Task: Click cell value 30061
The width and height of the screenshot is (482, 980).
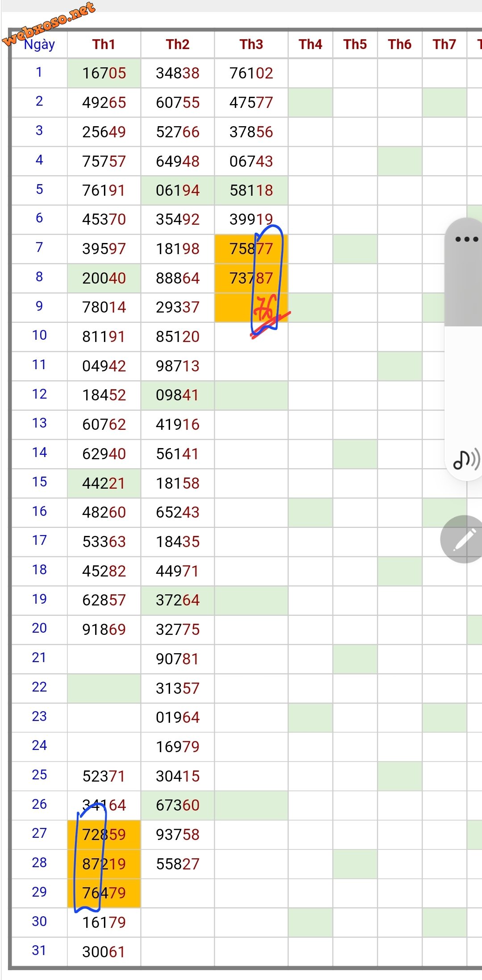Action: click(x=104, y=952)
